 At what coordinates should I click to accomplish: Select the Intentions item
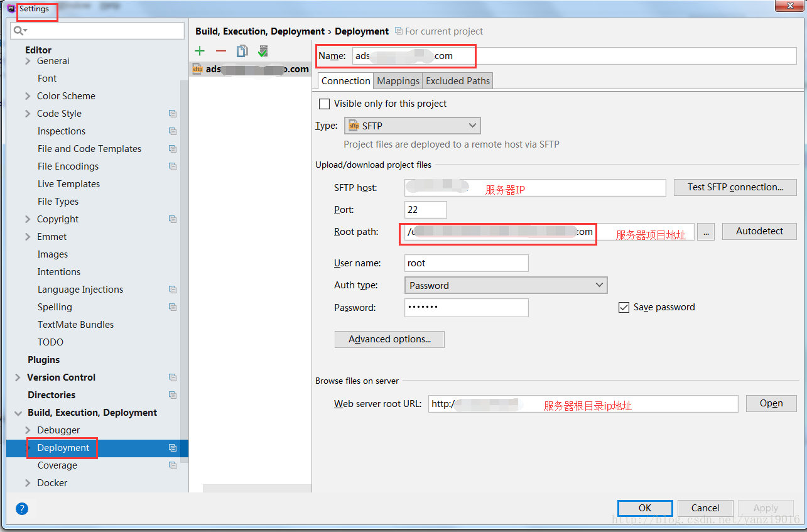pos(59,272)
